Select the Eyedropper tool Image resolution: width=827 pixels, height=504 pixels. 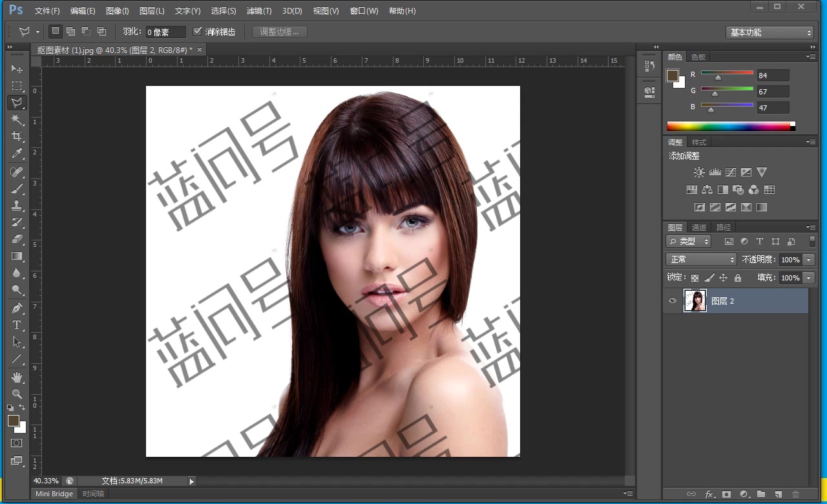tap(17, 153)
